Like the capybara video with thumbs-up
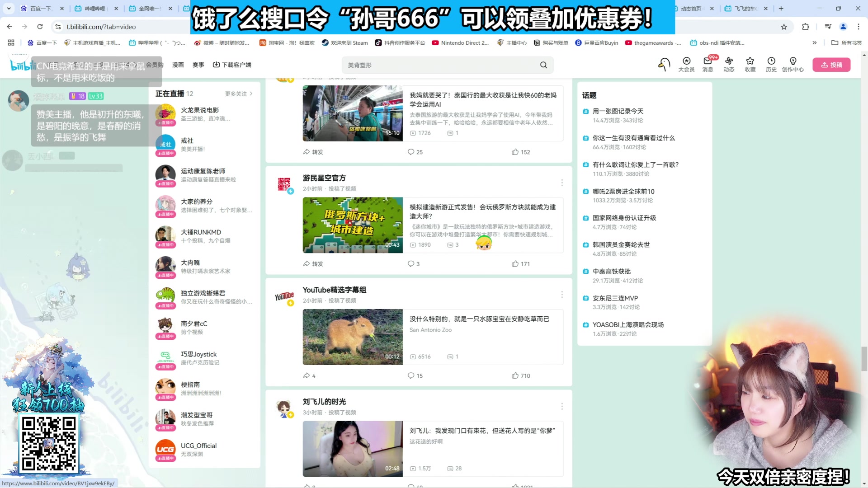868x488 pixels. (515, 375)
